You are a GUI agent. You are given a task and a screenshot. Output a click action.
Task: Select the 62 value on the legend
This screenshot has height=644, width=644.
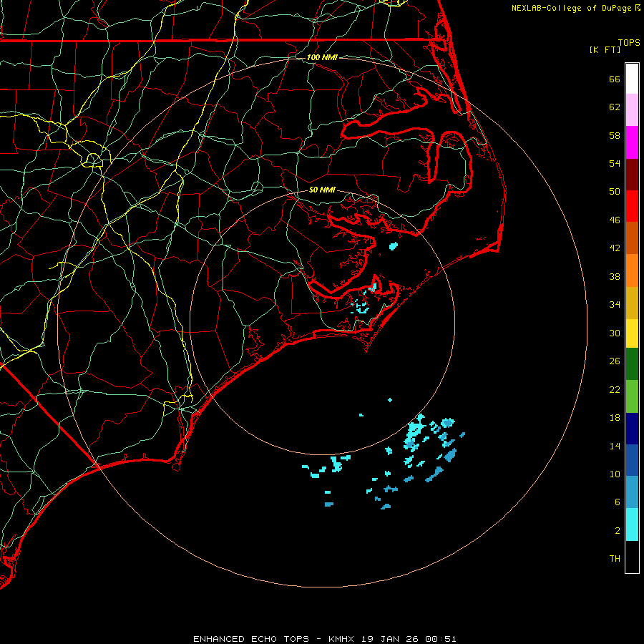tap(615, 107)
